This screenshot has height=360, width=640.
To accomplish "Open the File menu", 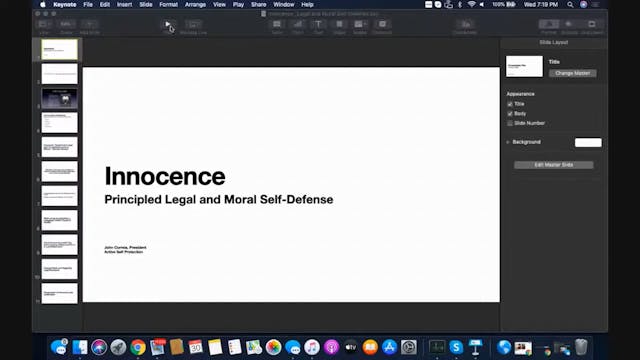I will point(88,5).
